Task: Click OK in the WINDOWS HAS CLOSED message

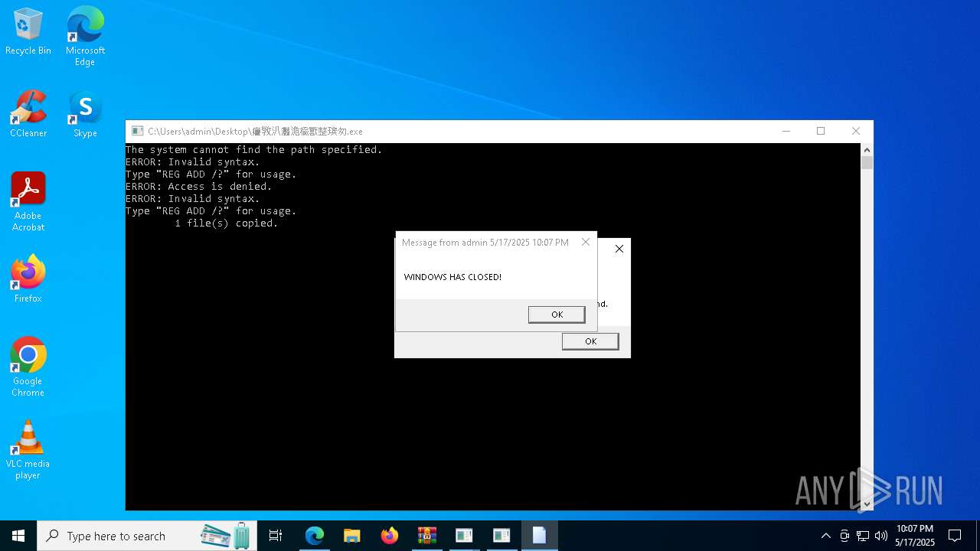Action: tap(557, 315)
